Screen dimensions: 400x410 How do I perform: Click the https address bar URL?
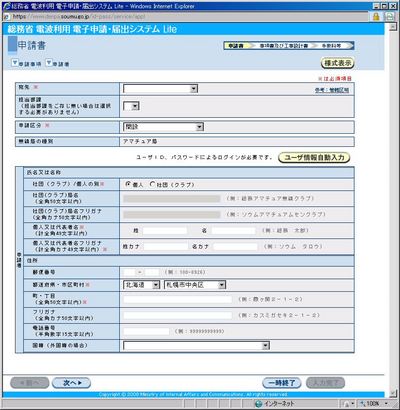(79, 16)
